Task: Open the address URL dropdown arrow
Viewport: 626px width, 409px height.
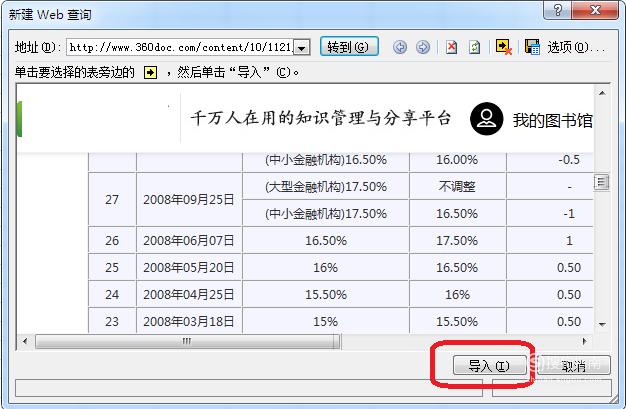Action: click(302, 48)
